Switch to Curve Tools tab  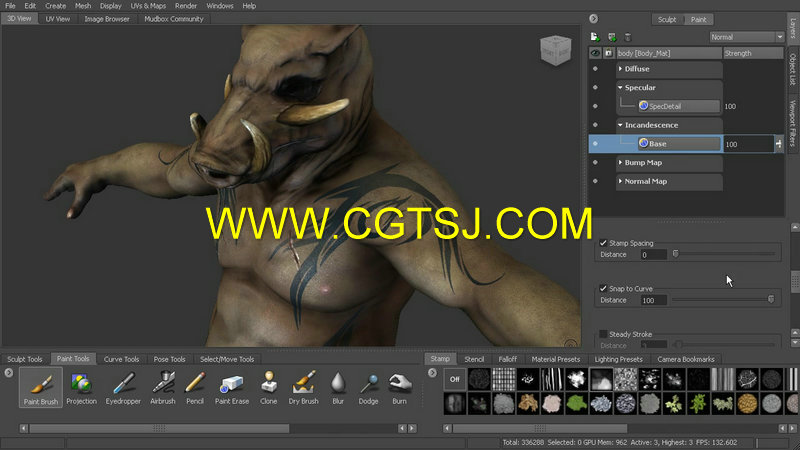[121, 359]
